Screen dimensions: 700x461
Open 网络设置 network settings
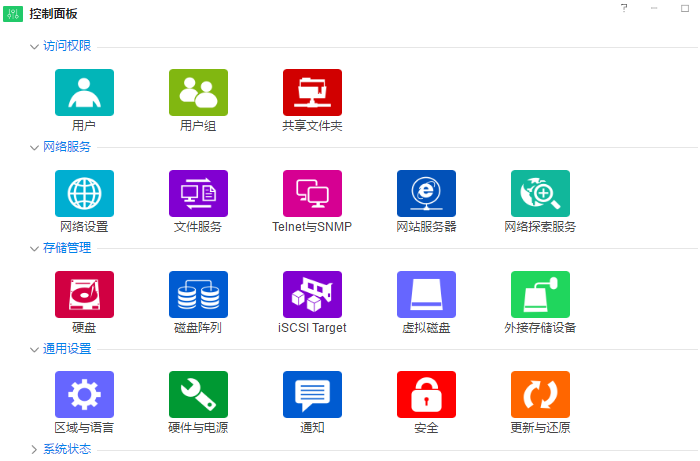coord(84,194)
